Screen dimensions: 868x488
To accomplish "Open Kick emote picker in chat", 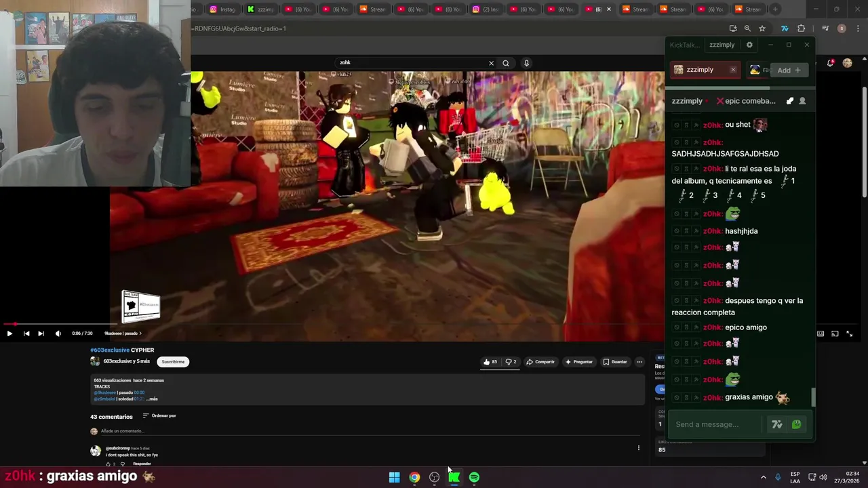I will 796,424.
